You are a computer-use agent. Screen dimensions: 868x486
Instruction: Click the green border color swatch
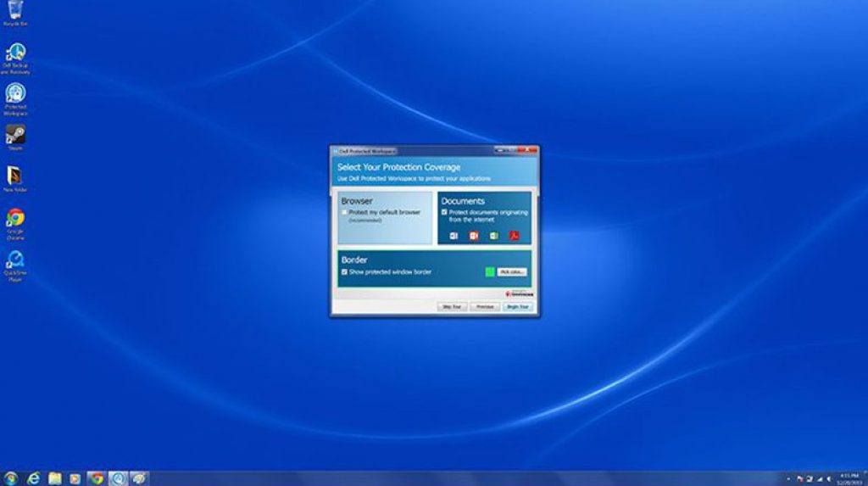click(490, 272)
